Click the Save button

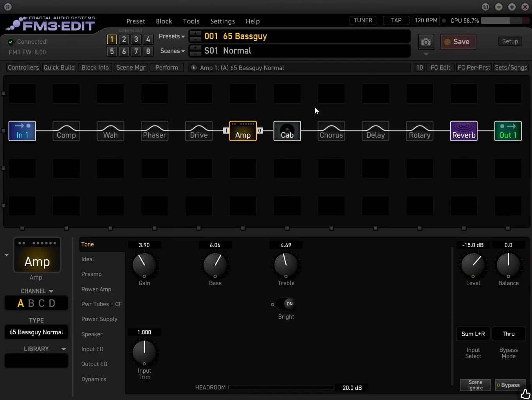pos(458,42)
